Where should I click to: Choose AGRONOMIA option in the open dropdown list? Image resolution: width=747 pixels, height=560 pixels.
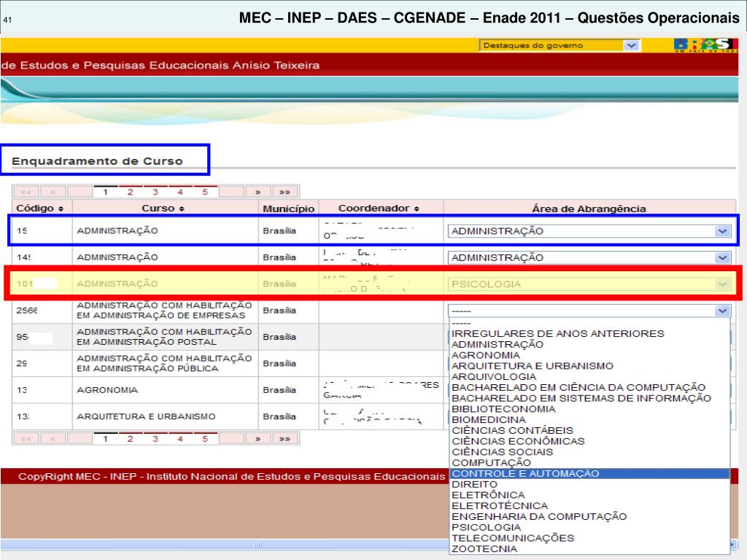[589, 355]
